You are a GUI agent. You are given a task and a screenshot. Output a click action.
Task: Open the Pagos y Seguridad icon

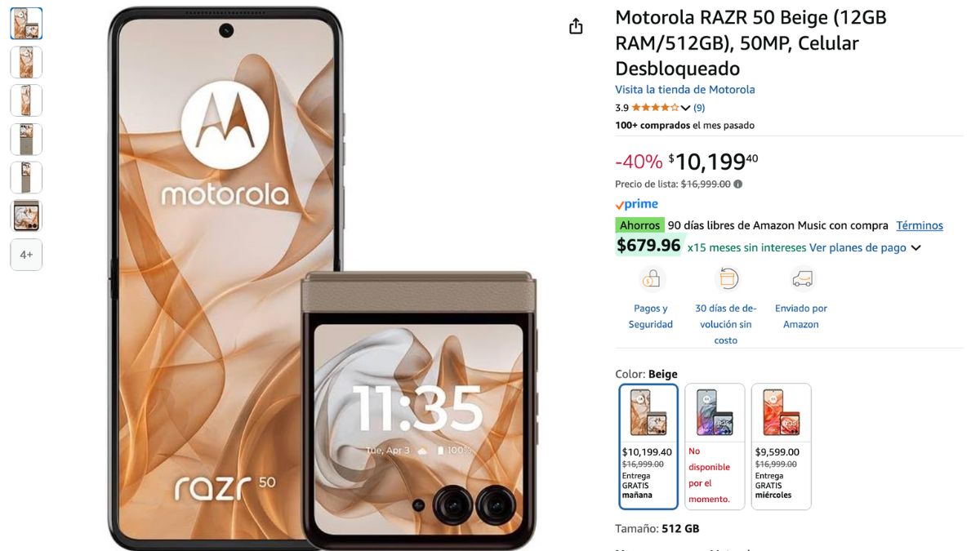(x=651, y=280)
